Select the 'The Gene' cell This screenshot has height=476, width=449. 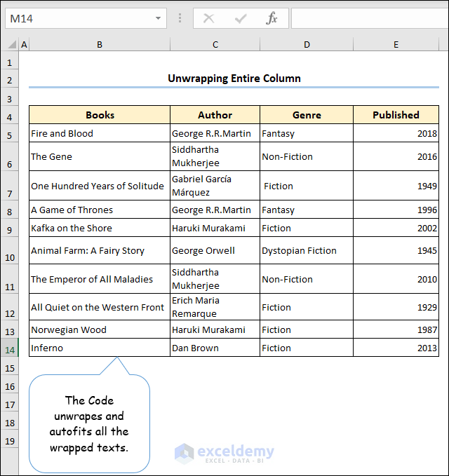pyautogui.click(x=100, y=156)
